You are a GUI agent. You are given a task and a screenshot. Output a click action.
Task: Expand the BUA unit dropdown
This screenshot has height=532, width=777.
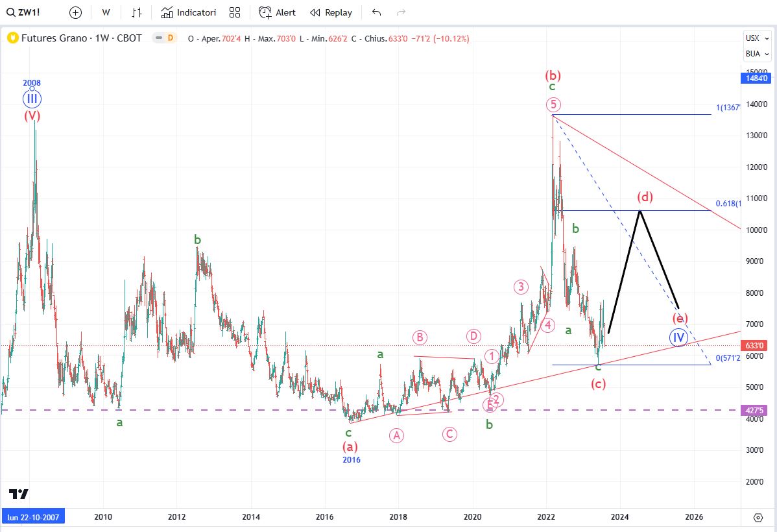tap(752, 54)
